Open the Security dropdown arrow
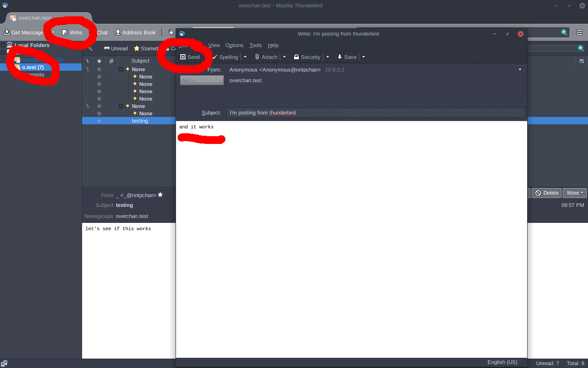 point(327,57)
